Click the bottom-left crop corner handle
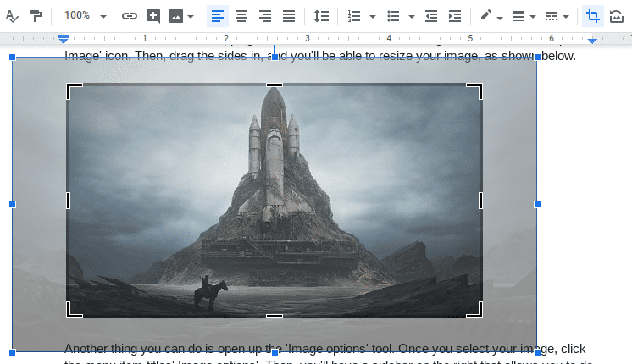 click(74, 310)
